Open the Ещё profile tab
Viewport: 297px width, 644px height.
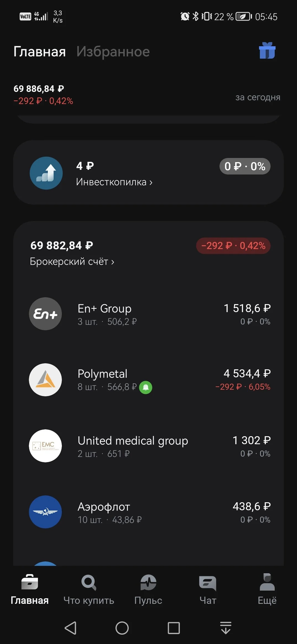coord(267,590)
